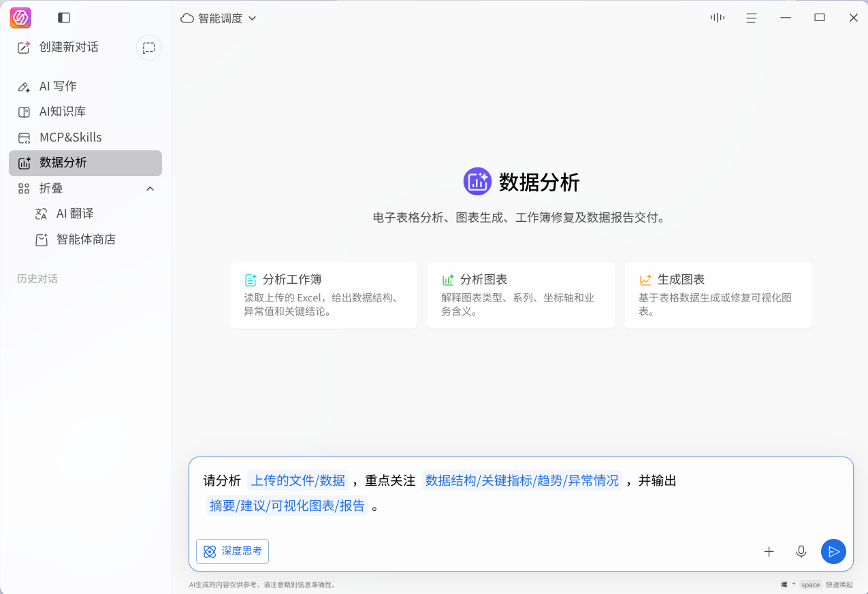
Task: Select 数据分析 in the sidebar
Action: click(85, 163)
